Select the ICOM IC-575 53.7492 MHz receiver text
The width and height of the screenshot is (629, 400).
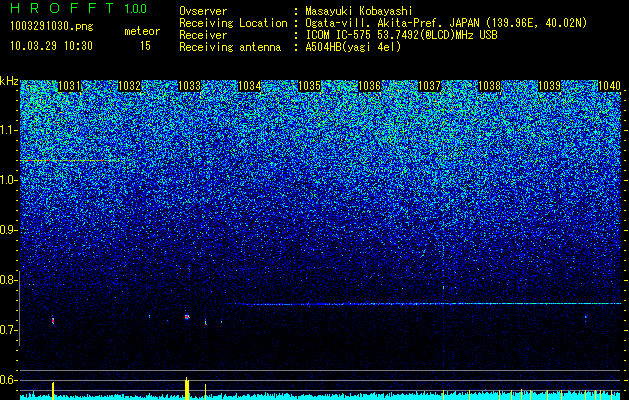(401, 35)
